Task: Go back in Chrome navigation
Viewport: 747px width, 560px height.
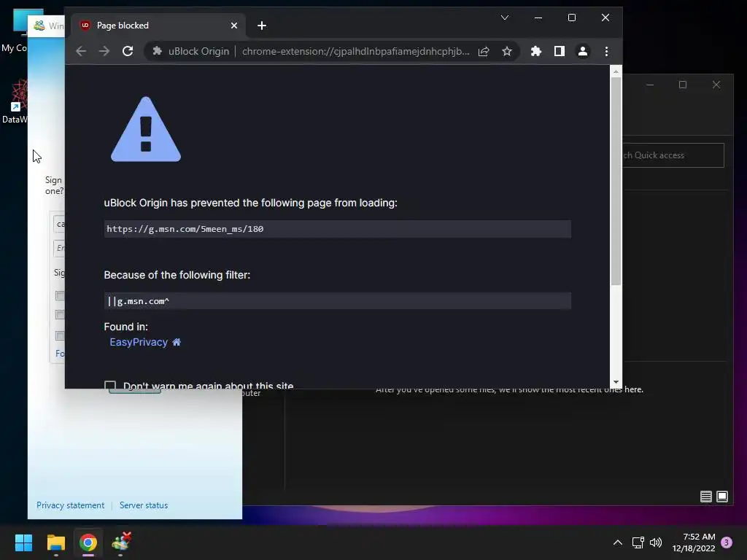Action: pyautogui.click(x=81, y=51)
